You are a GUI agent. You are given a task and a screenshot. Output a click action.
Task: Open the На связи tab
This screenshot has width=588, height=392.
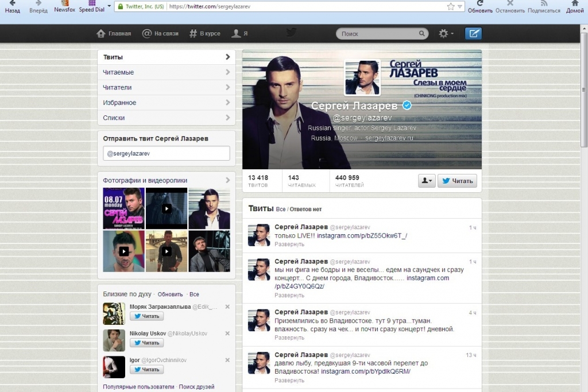click(160, 34)
